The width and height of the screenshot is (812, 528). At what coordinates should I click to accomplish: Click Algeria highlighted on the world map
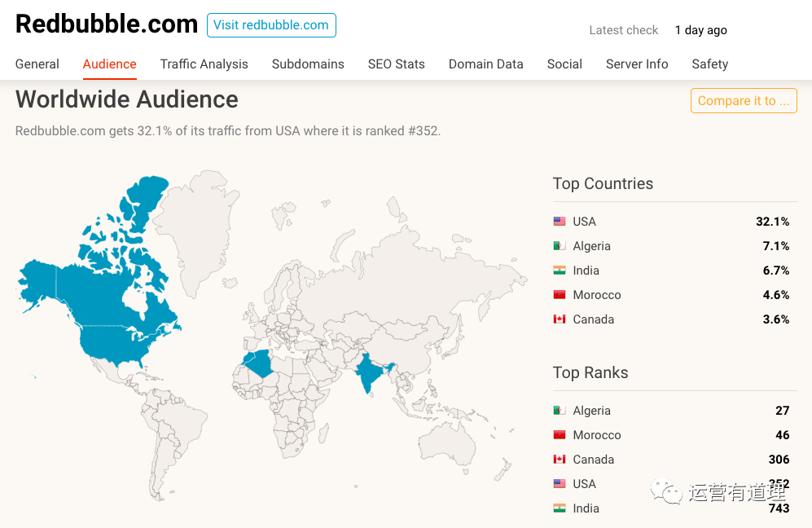[x=261, y=363]
